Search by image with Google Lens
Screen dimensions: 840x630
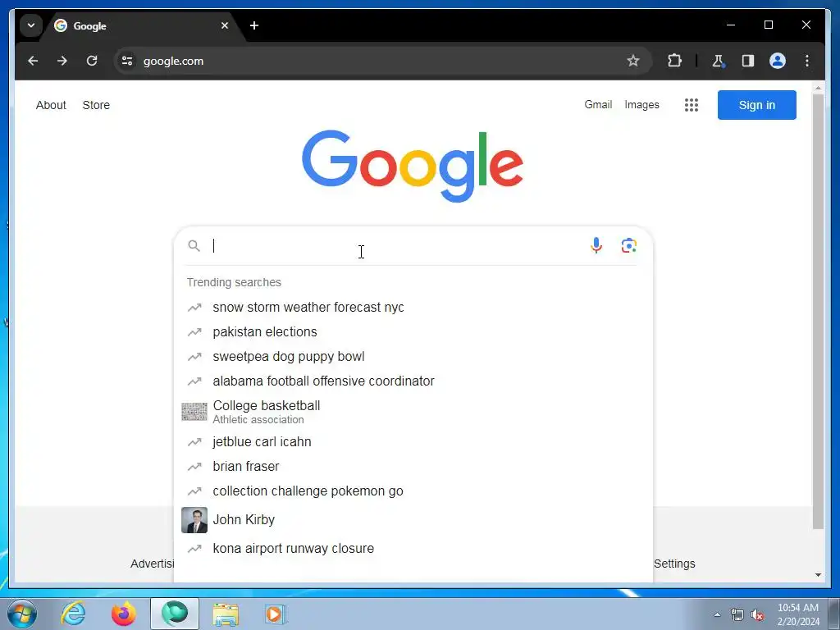629,245
